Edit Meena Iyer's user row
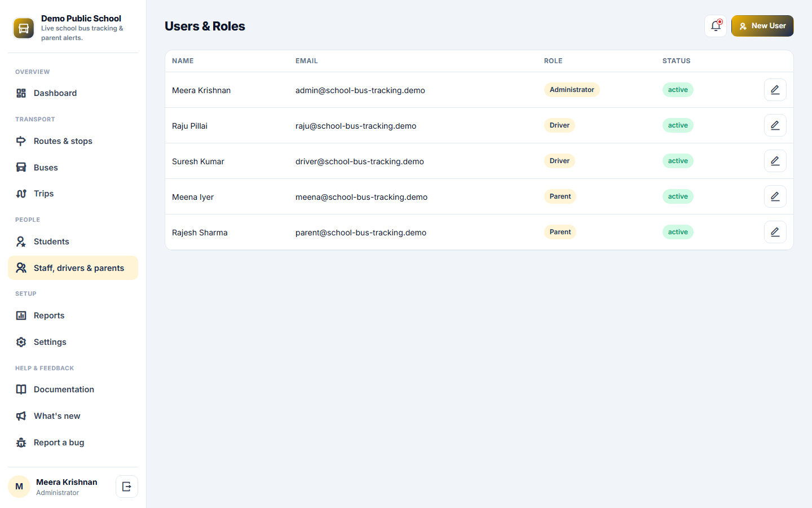Viewport: 812px width, 508px height. click(x=775, y=196)
